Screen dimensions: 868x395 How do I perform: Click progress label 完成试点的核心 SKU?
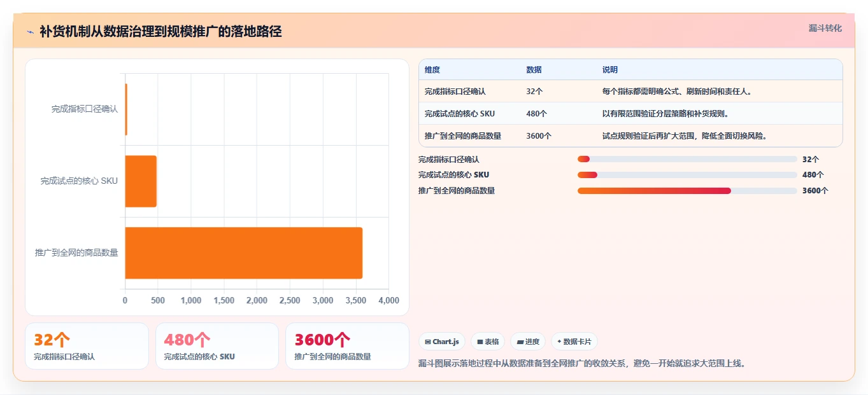coord(453,175)
